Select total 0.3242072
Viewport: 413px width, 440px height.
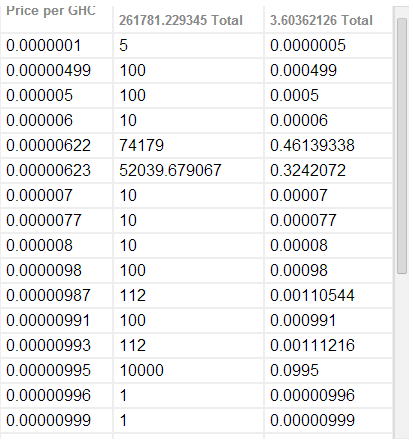pyautogui.click(x=308, y=170)
